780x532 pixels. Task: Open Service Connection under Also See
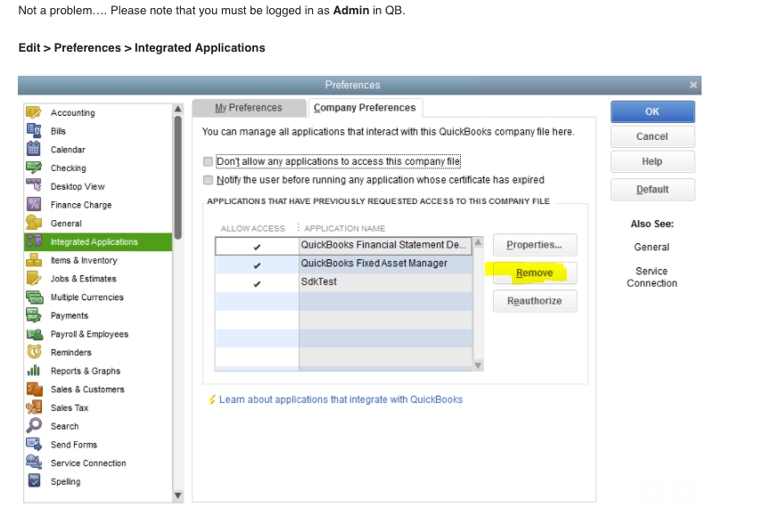point(652,277)
